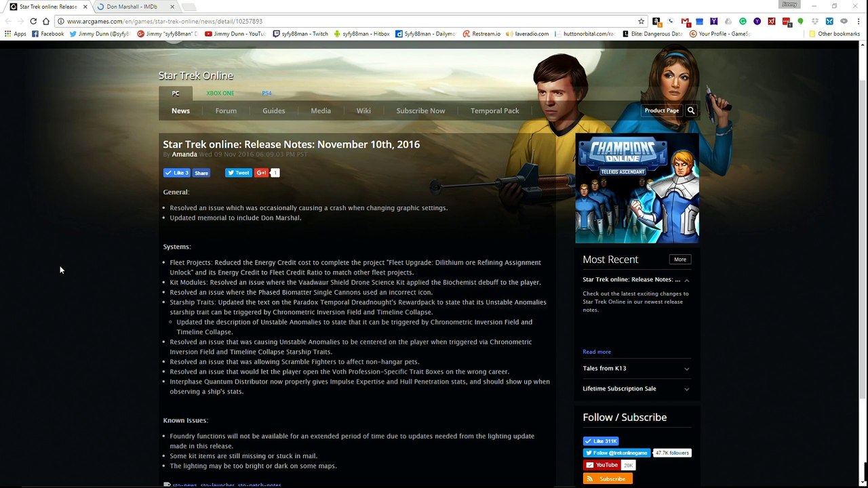The width and height of the screenshot is (868, 488).
Task: Tweet this article
Action: click(238, 173)
